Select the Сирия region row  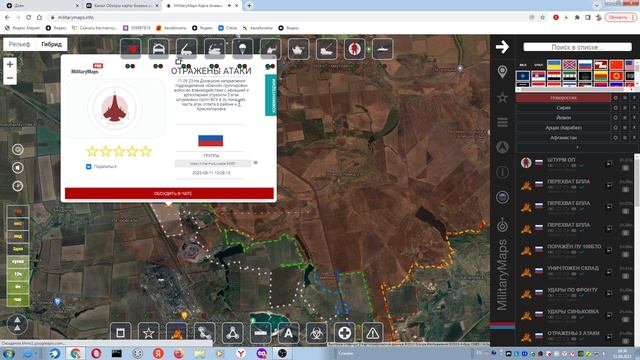563,108
